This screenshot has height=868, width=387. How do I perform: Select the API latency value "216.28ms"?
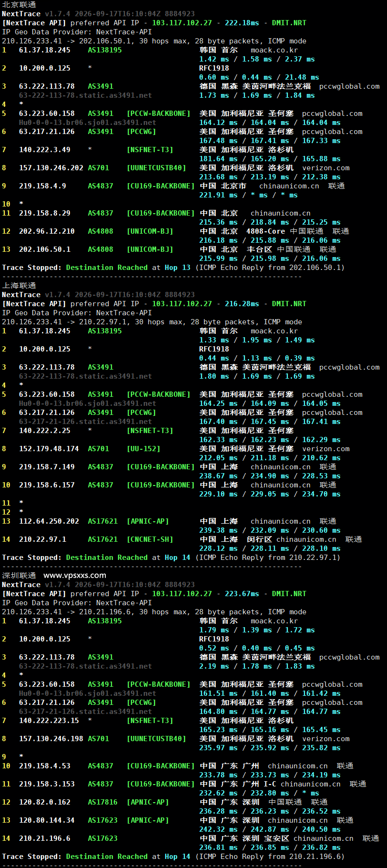[x=242, y=304]
